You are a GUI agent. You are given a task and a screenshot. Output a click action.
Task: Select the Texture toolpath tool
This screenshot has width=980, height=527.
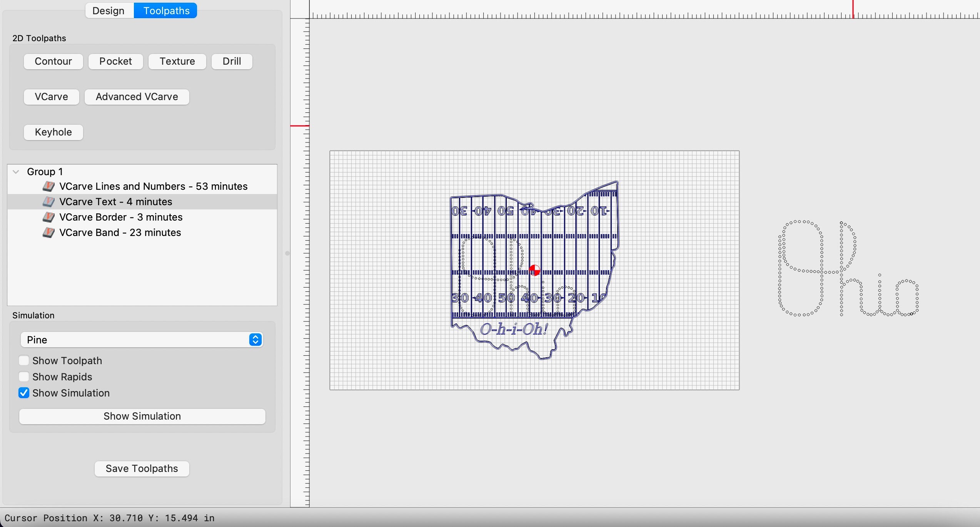pyautogui.click(x=177, y=61)
